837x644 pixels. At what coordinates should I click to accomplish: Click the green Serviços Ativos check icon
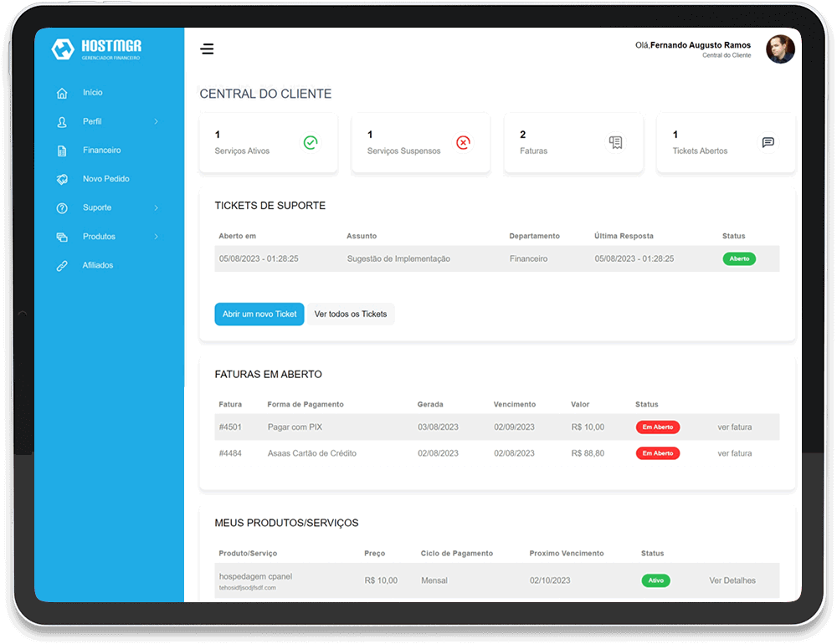point(311,143)
